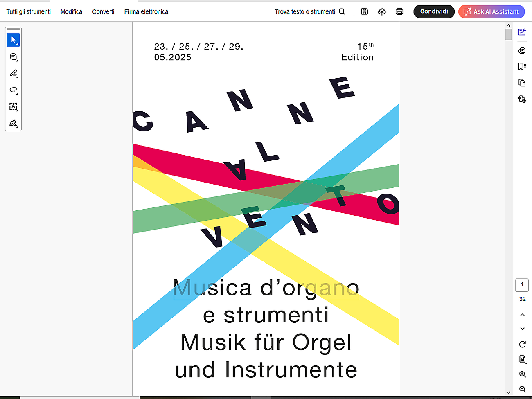This screenshot has width=532, height=399.
Task: Zoom in on the page
Action: pyautogui.click(x=522, y=374)
